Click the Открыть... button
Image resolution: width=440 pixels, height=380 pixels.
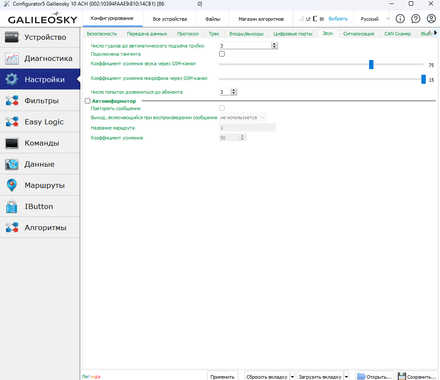click(375, 377)
